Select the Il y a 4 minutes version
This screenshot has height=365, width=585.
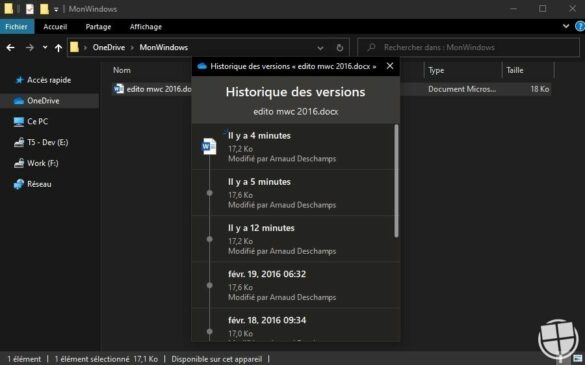pyautogui.click(x=293, y=147)
